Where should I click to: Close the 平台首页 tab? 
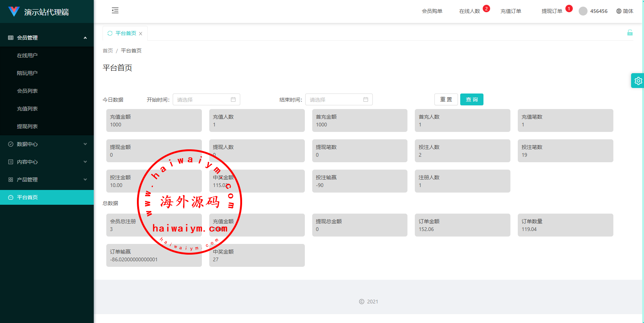click(x=141, y=34)
